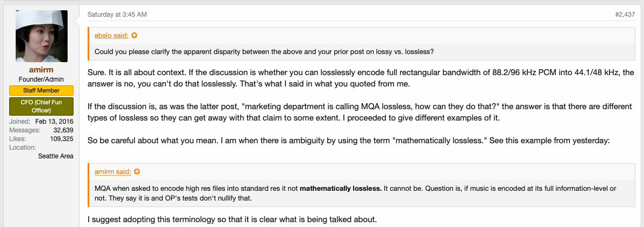Open post number #2,437 permalink
Image resolution: width=644 pixels, height=227 pixels.
(625, 15)
